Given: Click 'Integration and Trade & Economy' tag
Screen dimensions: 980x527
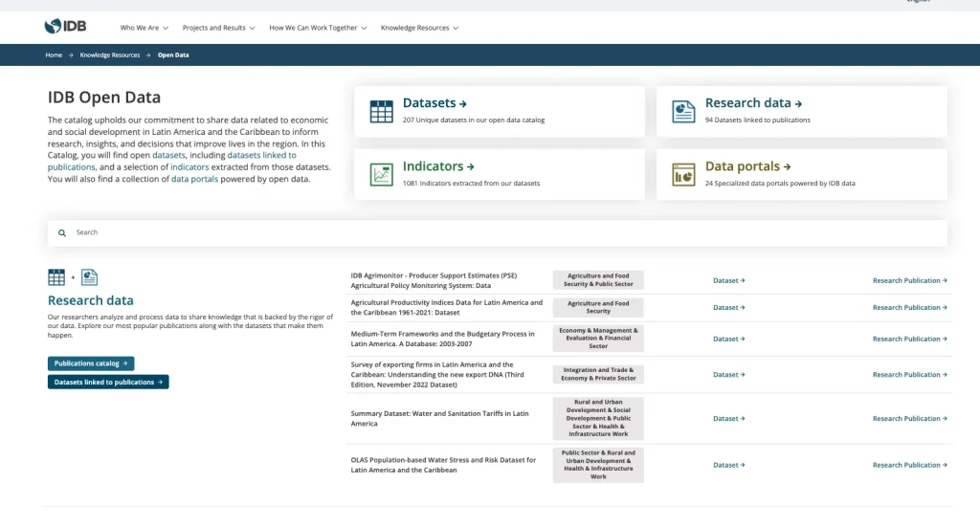Looking at the screenshot, I should (x=598, y=374).
